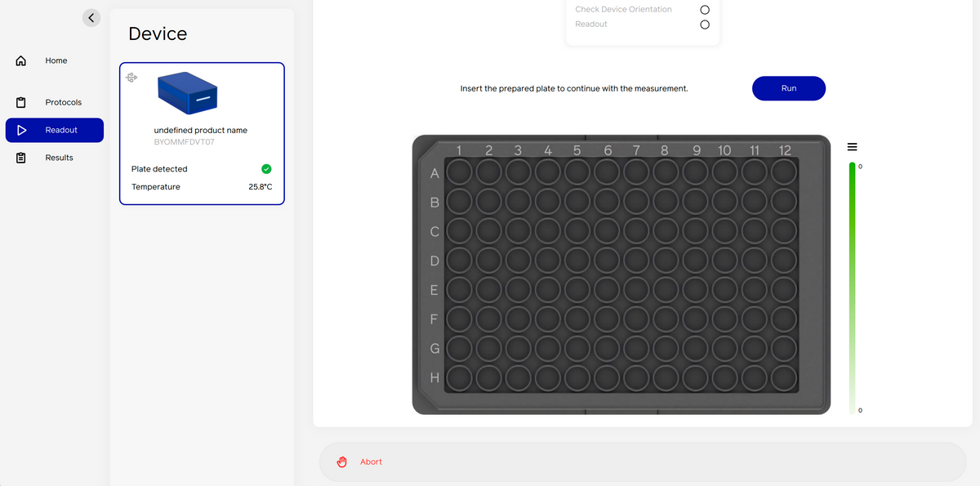Click the temperature value 25.8°C
Screen dimensions: 980x486
(x=261, y=187)
